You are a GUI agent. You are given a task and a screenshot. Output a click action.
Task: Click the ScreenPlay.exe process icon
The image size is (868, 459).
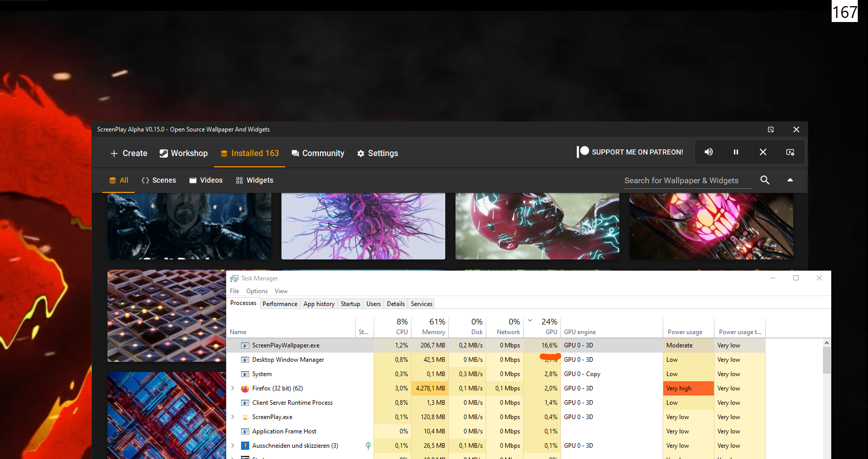245,417
